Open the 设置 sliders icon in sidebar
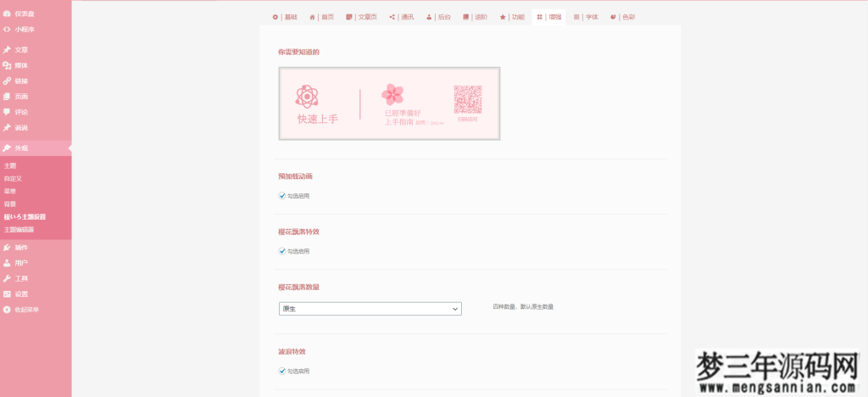This screenshot has height=397, width=868. [x=7, y=294]
